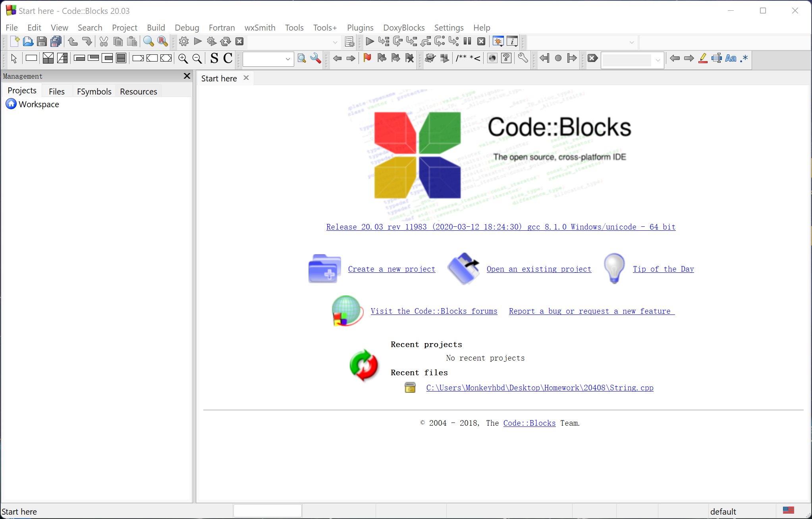Click the Break debugger pause icon

(x=467, y=41)
